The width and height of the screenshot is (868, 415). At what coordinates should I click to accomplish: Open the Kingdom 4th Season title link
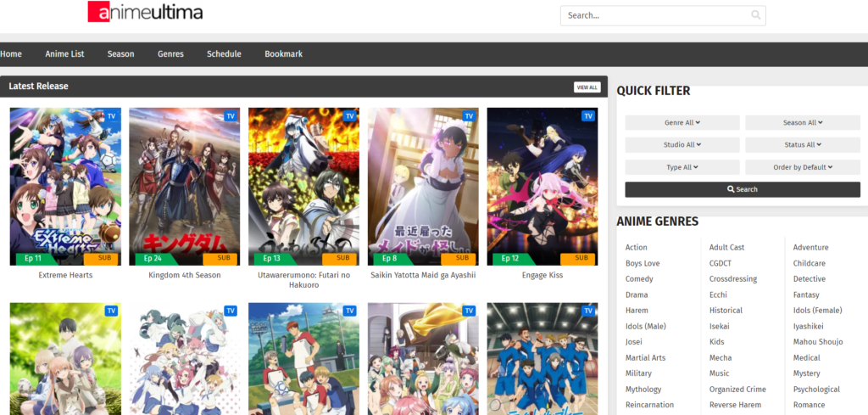184,275
